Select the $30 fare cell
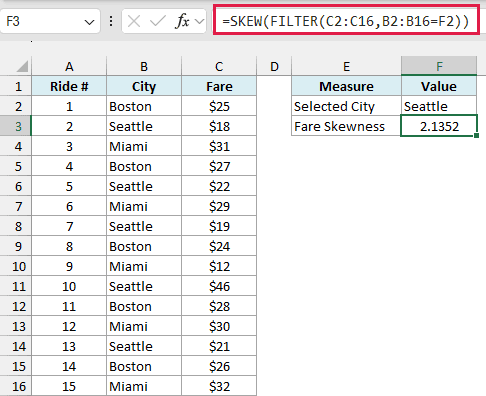Image resolution: width=486 pixels, height=396 pixels. tap(219, 326)
